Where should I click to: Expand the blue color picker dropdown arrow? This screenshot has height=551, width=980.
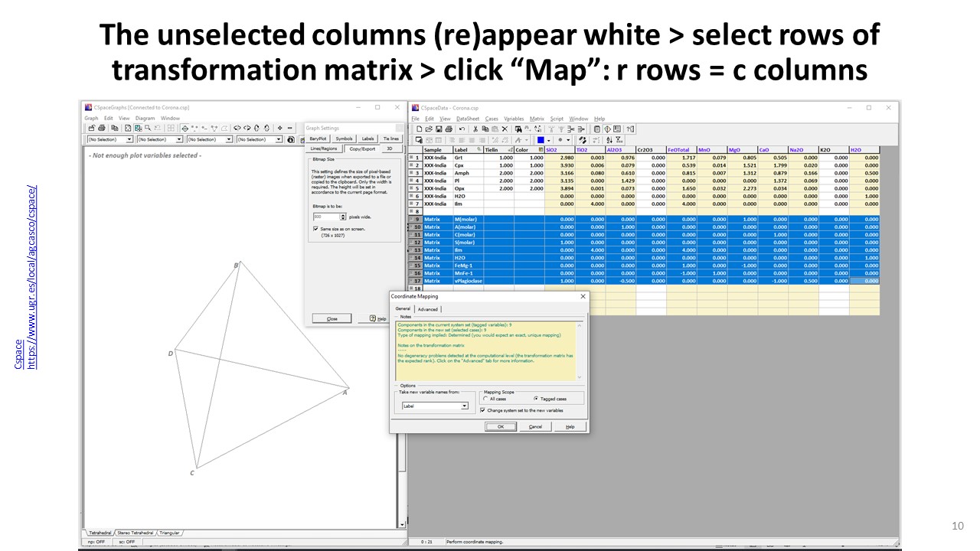pyautogui.click(x=549, y=140)
